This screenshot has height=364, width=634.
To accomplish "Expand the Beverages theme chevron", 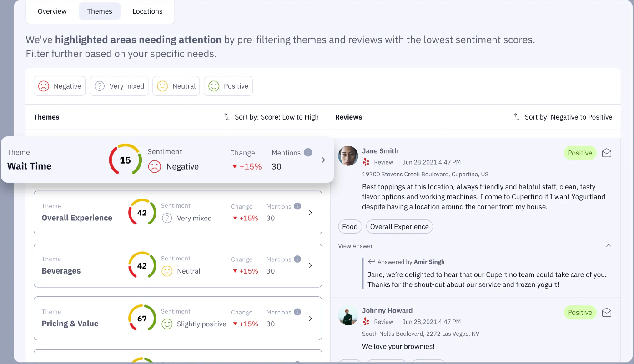I will 311,265.
